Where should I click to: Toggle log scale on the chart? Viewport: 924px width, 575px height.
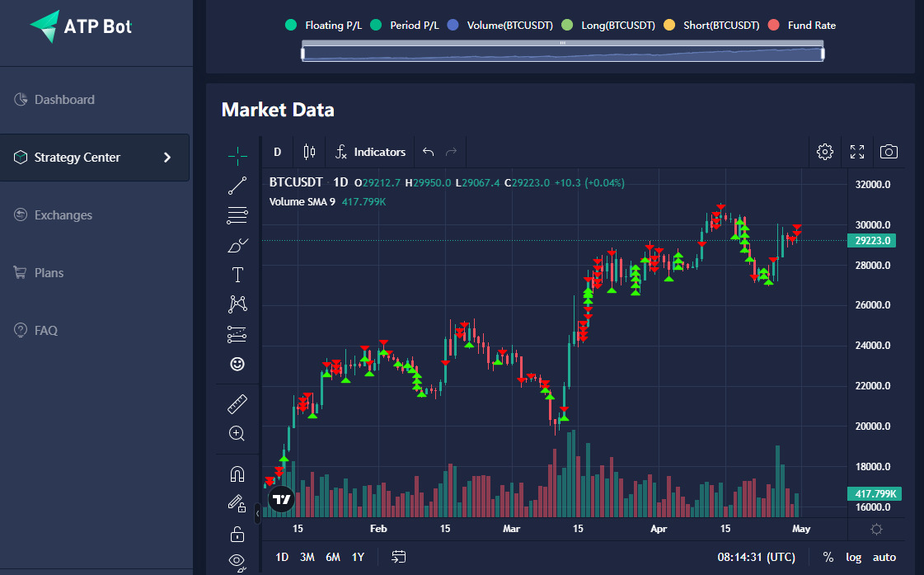pyautogui.click(x=853, y=557)
